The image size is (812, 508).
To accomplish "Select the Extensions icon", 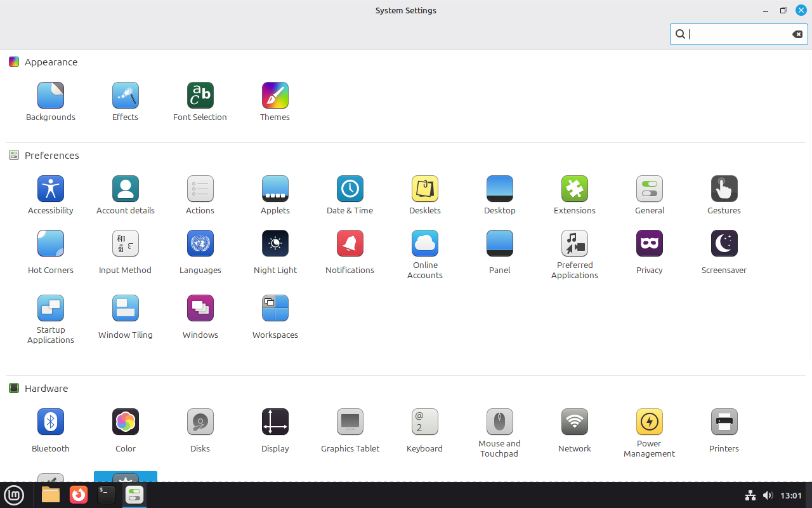I will click(574, 189).
